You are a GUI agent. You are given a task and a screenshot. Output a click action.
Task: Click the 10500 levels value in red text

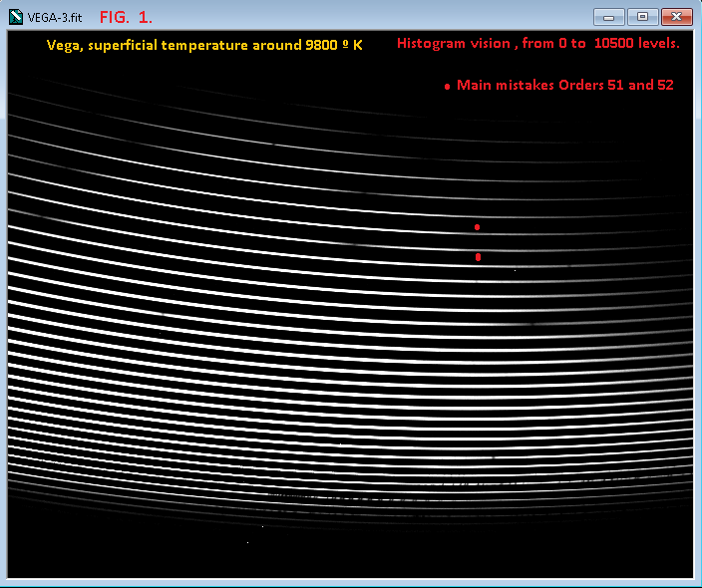tap(636, 44)
